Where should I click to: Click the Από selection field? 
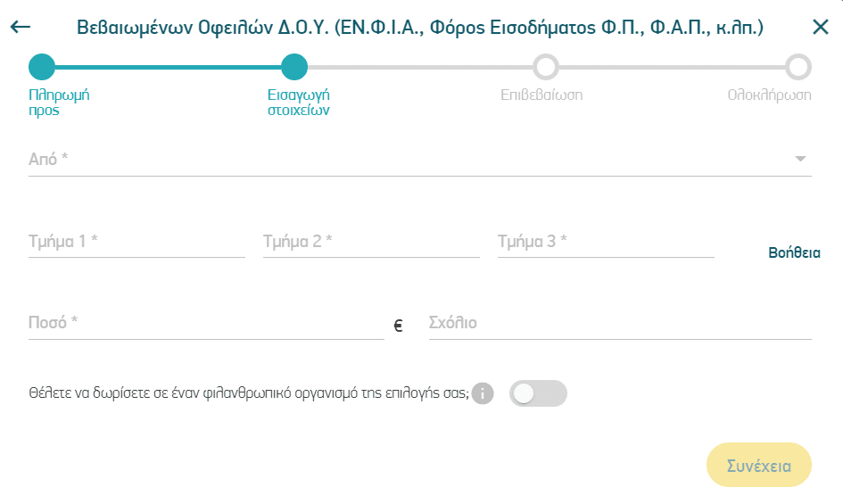pyautogui.click(x=420, y=159)
